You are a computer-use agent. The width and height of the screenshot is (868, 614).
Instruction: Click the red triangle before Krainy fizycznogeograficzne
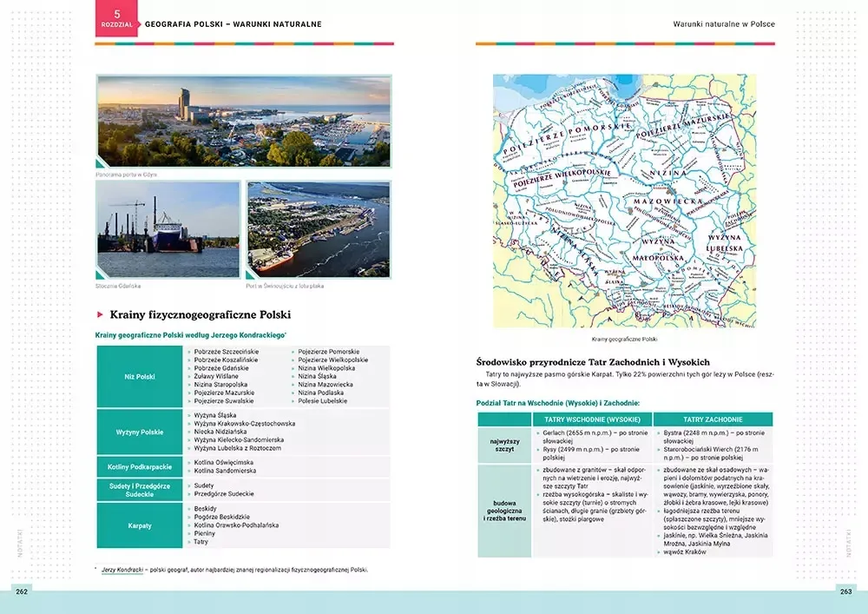tap(100, 314)
